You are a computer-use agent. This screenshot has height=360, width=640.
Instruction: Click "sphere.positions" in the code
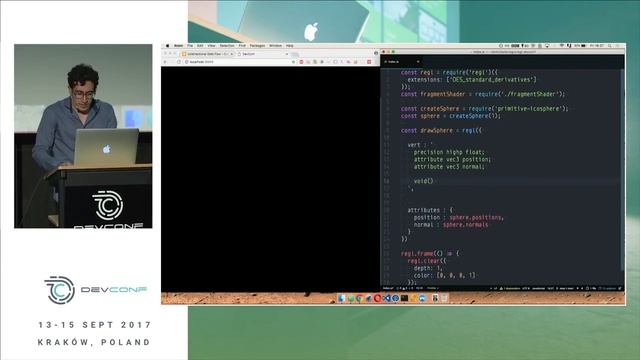coord(475,218)
